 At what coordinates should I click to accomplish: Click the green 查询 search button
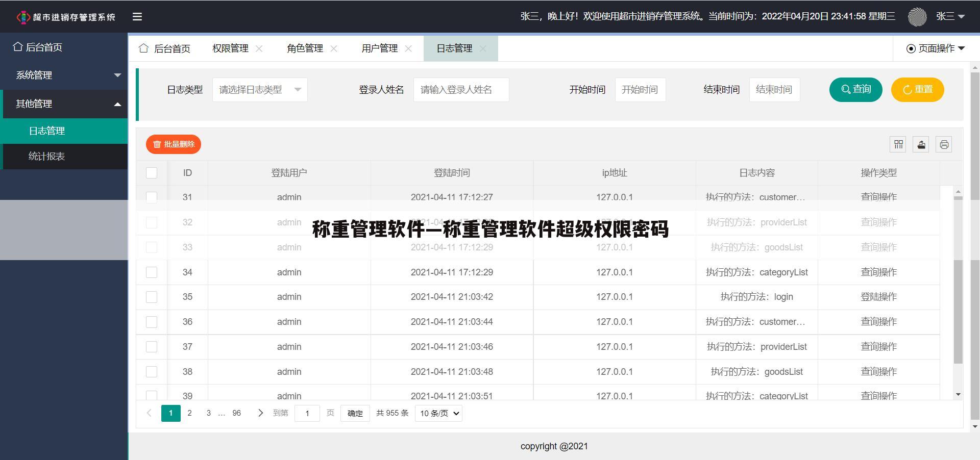coord(855,90)
